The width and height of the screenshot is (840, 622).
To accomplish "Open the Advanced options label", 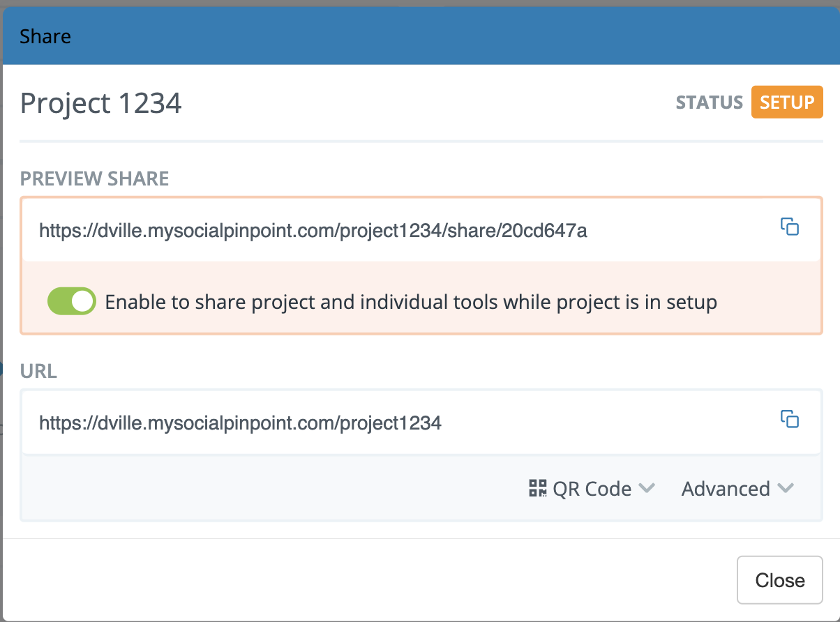I will [725, 489].
